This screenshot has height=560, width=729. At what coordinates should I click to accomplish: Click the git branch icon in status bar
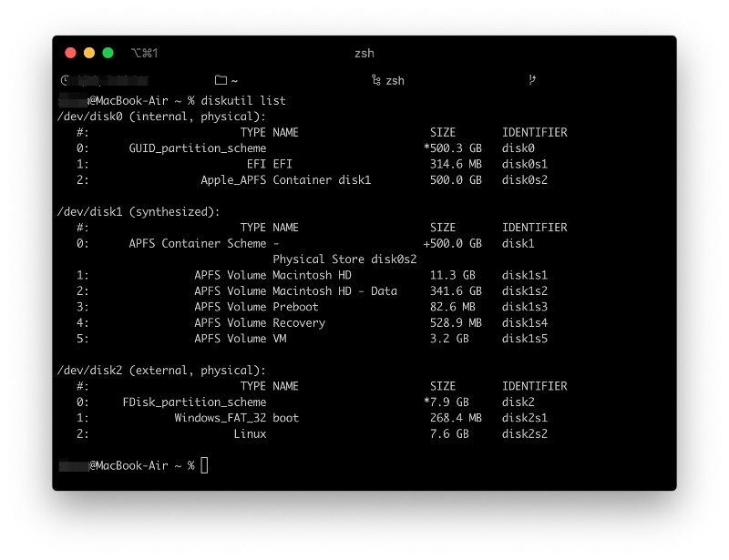pyautogui.click(x=532, y=80)
